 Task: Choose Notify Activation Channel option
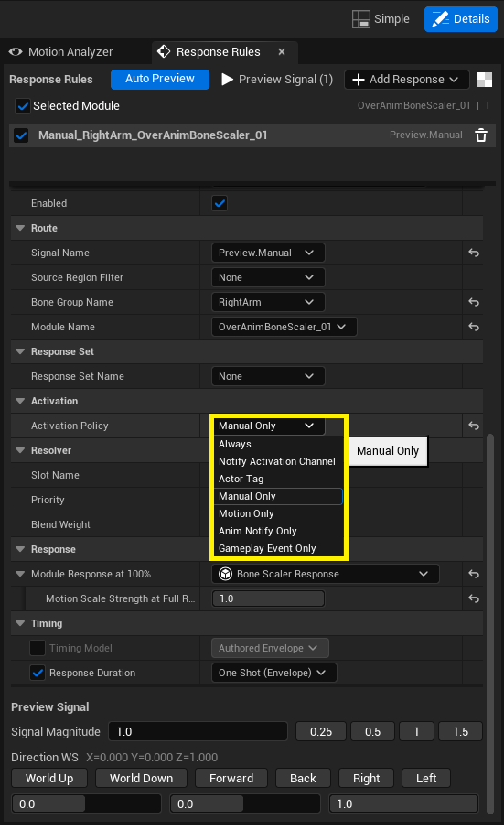[278, 461]
